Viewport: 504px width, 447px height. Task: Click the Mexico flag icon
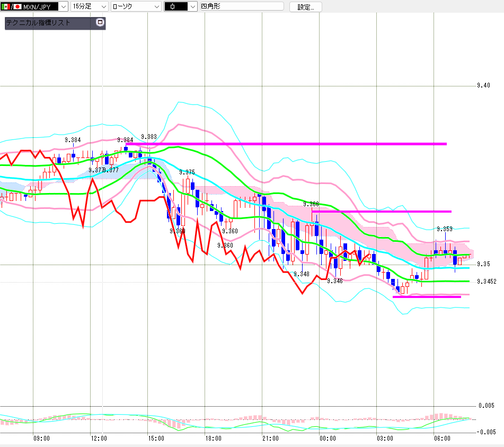tap(5, 6)
